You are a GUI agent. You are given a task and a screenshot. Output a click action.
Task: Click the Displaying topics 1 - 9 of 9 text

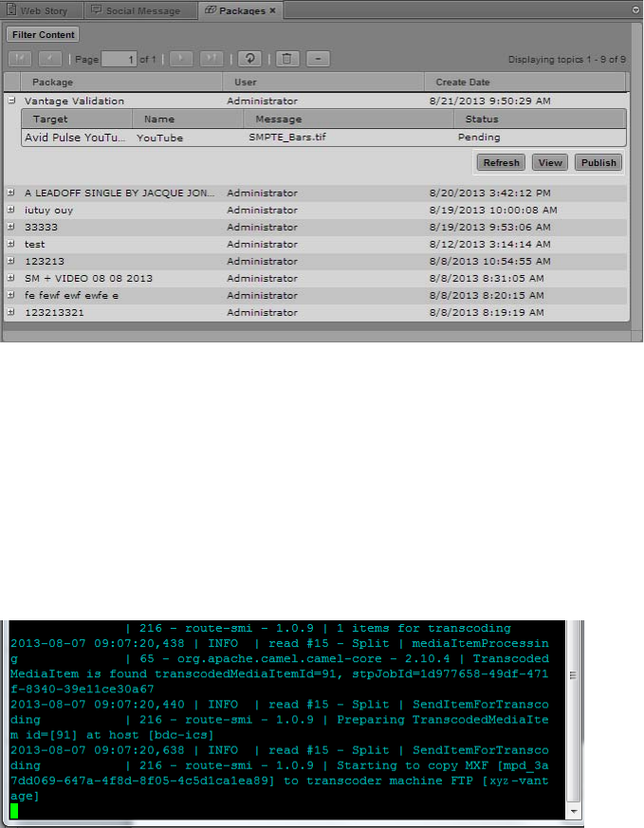(567, 60)
